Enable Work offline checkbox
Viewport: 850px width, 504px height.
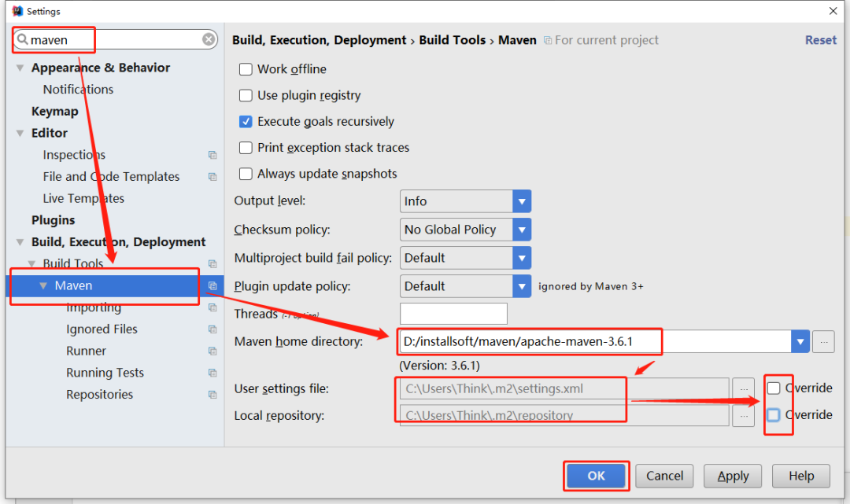246,69
